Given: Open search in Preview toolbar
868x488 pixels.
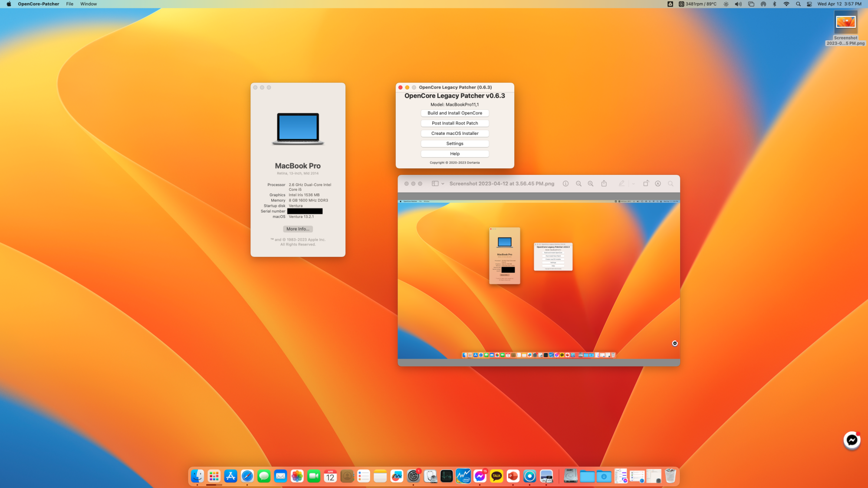Looking at the screenshot, I should coord(671,184).
